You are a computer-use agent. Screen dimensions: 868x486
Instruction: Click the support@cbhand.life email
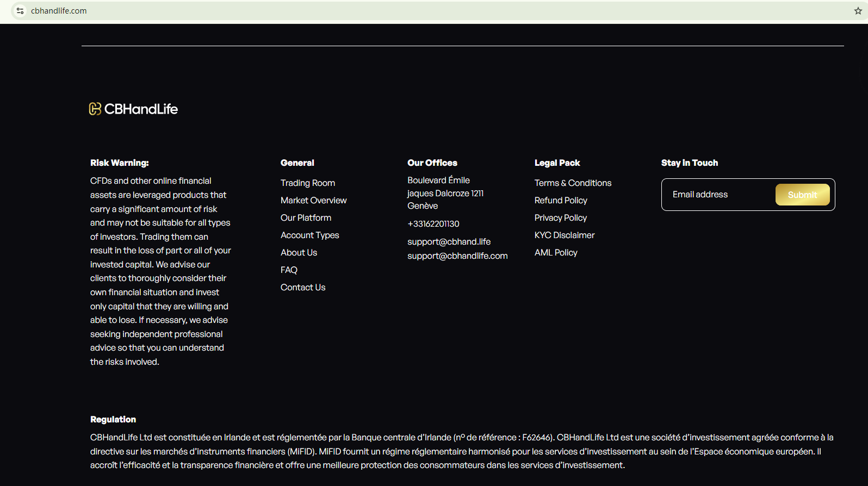pyautogui.click(x=449, y=242)
